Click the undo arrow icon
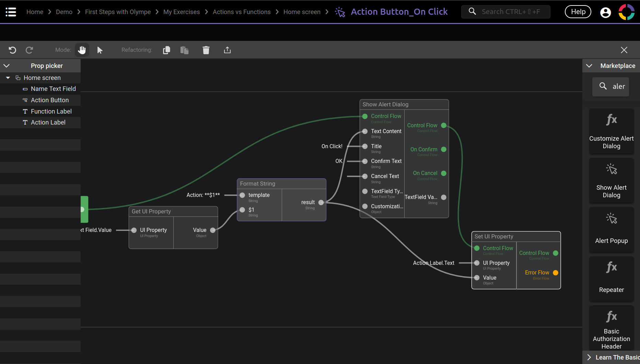The width and height of the screenshot is (640, 364). [12, 50]
